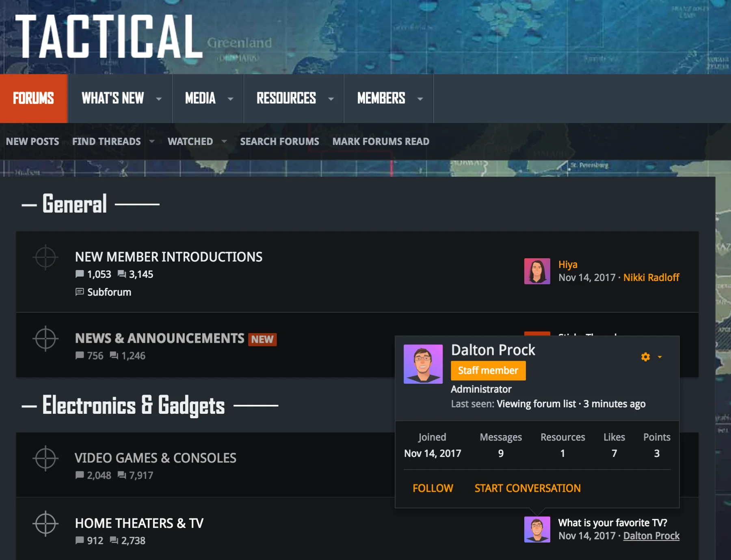Click Nikki Radloff's avatar thumbnail

coord(537,271)
